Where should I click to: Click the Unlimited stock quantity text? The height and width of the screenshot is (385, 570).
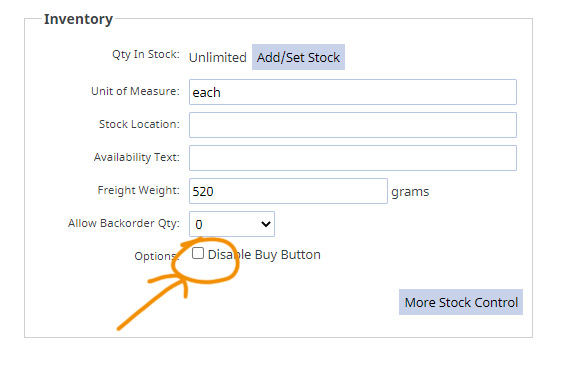pyautogui.click(x=218, y=57)
